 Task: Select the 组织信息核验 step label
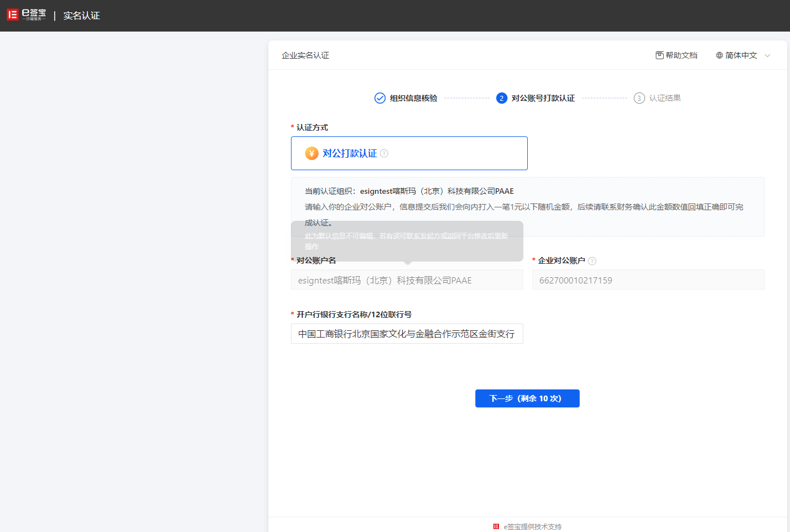point(413,98)
